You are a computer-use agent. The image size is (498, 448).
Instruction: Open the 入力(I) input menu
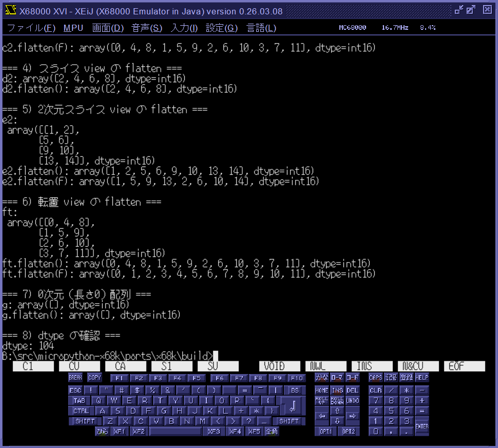click(184, 28)
